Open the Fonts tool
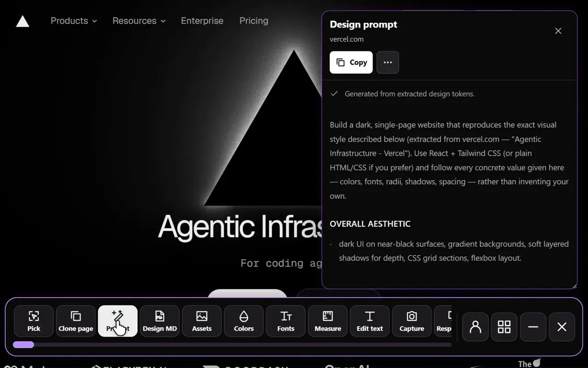The width and height of the screenshot is (588, 368). coord(286,321)
